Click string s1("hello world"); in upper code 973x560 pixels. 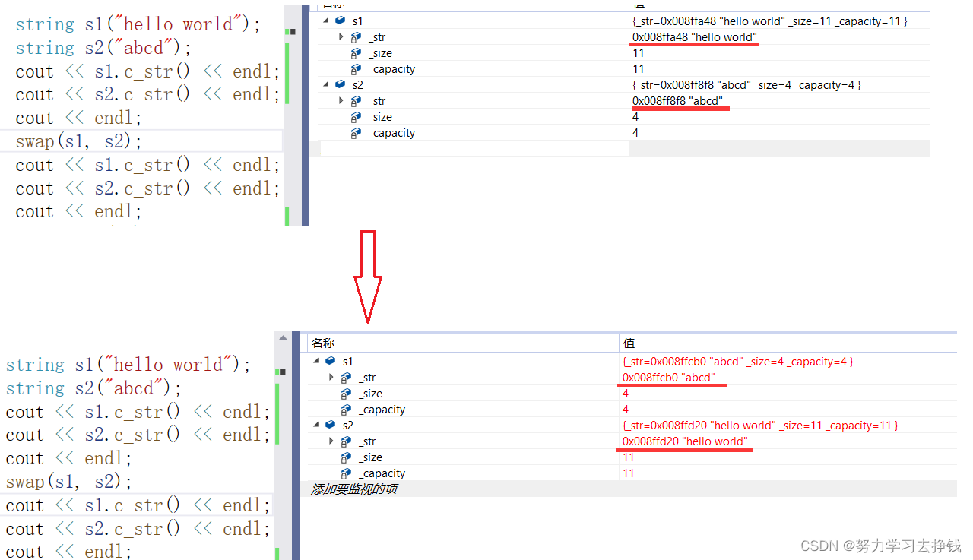click(x=138, y=24)
